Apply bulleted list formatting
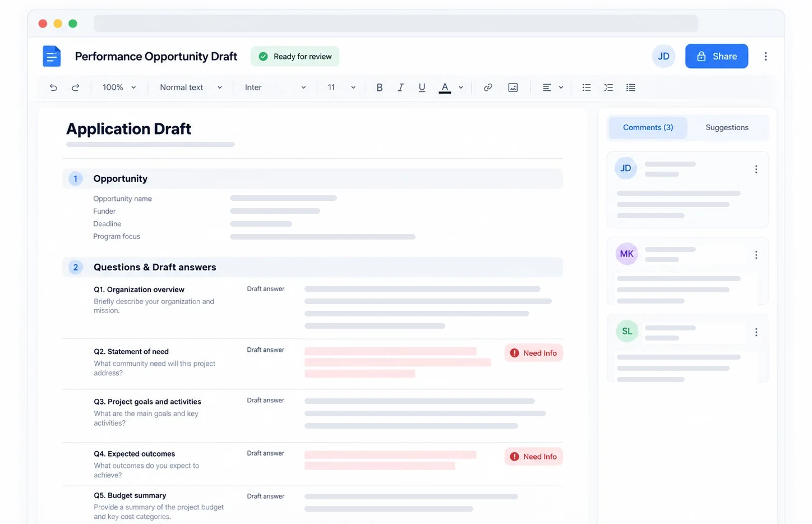The height and width of the screenshot is (524, 812). [x=587, y=88]
